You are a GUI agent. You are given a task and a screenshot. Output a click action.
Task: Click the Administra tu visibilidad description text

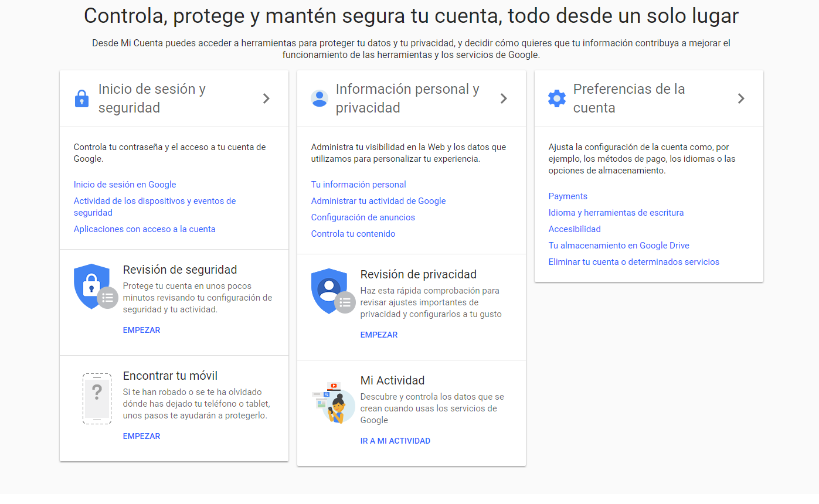[409, 153]
